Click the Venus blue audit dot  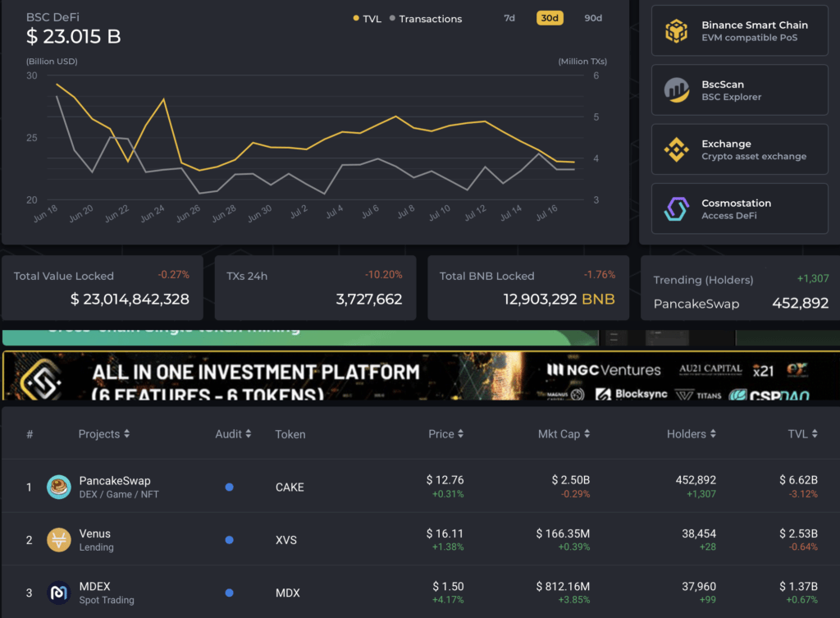pyautogui.click(x=229, y=540)
